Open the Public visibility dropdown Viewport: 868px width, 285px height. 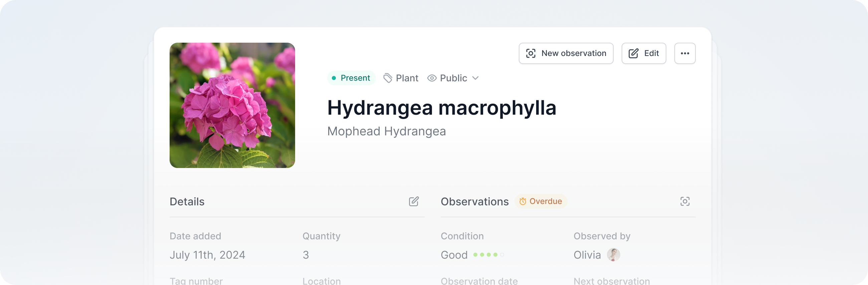(453, 78)
